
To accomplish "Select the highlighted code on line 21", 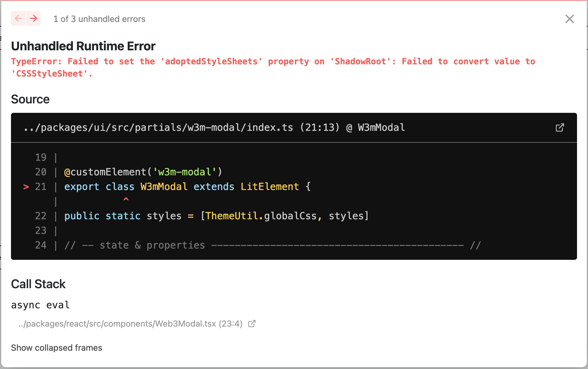I will (x=187, y=187).
